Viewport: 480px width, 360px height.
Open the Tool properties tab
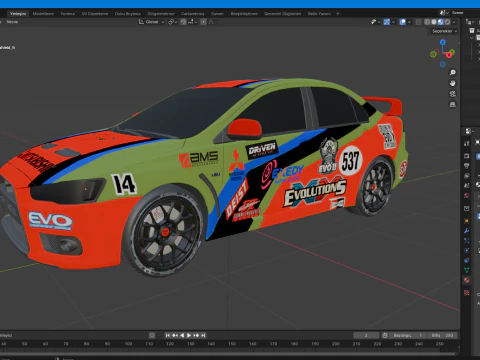pos(467,143)
